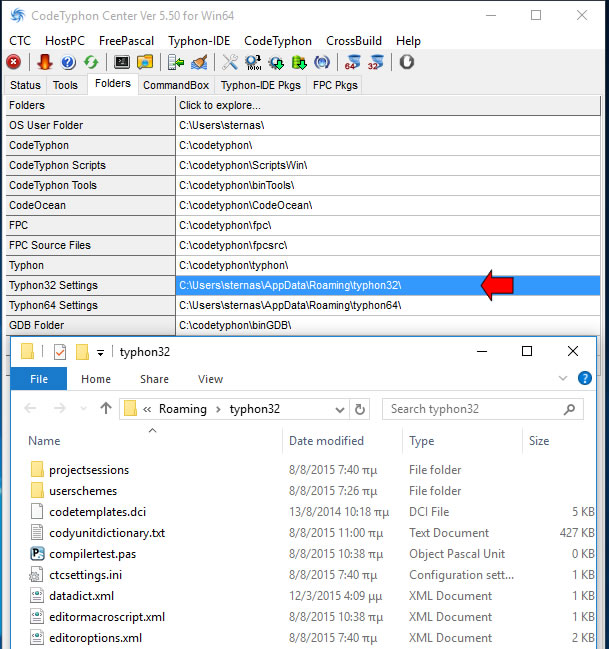Viewport: 609px width, 649px height.
Task: Click the database with green arrow icon
Action: 299,62
